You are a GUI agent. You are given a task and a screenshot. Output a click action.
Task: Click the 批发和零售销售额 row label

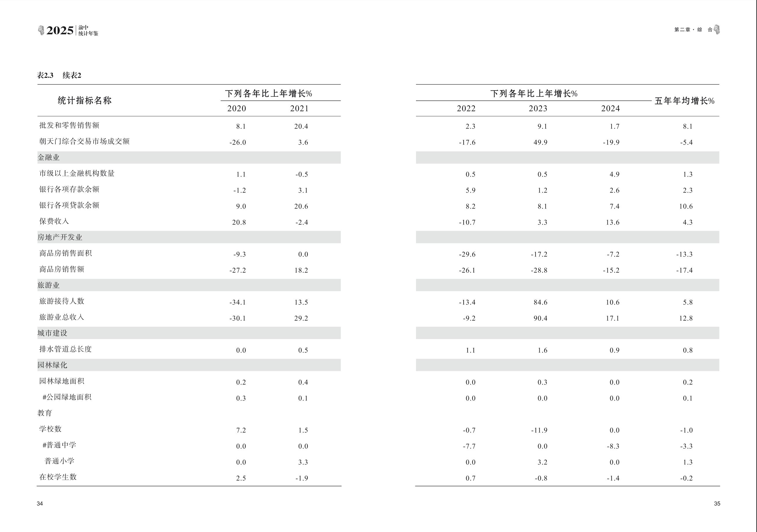click(69, 125)
